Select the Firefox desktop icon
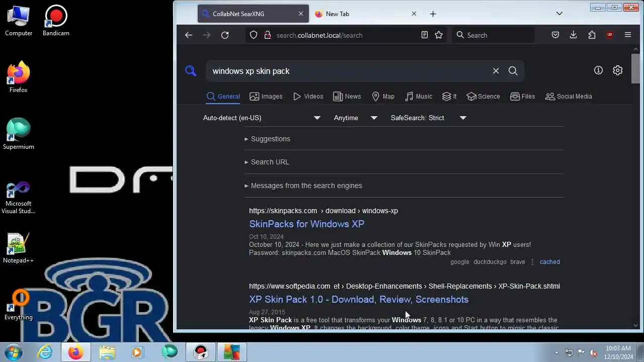This screenshot has height=362, width=644. 19,77
